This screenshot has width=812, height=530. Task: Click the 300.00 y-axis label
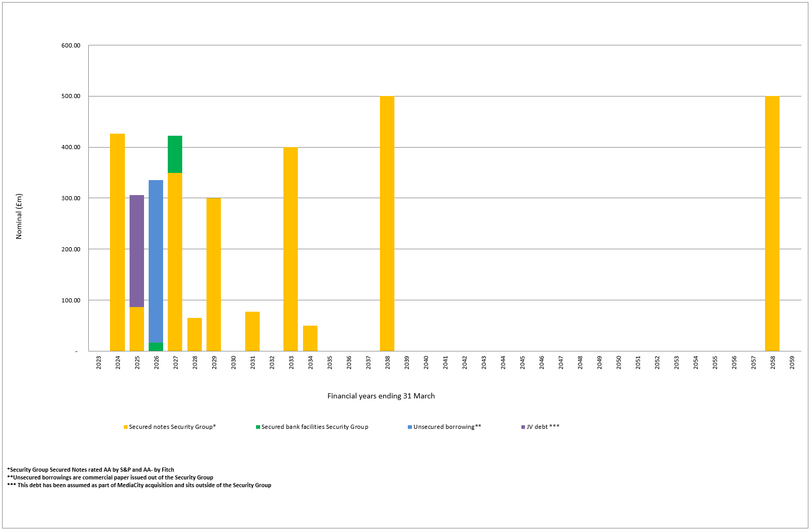(x=71, y=198)
